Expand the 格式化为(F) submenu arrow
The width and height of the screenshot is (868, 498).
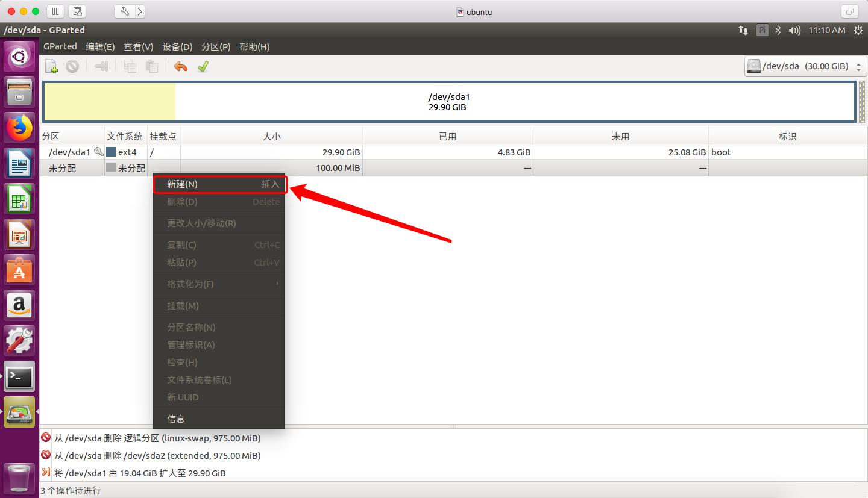tap(277, 284)
